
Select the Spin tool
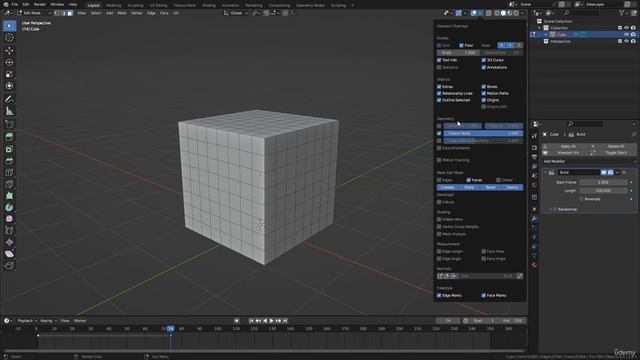[9, 207]
